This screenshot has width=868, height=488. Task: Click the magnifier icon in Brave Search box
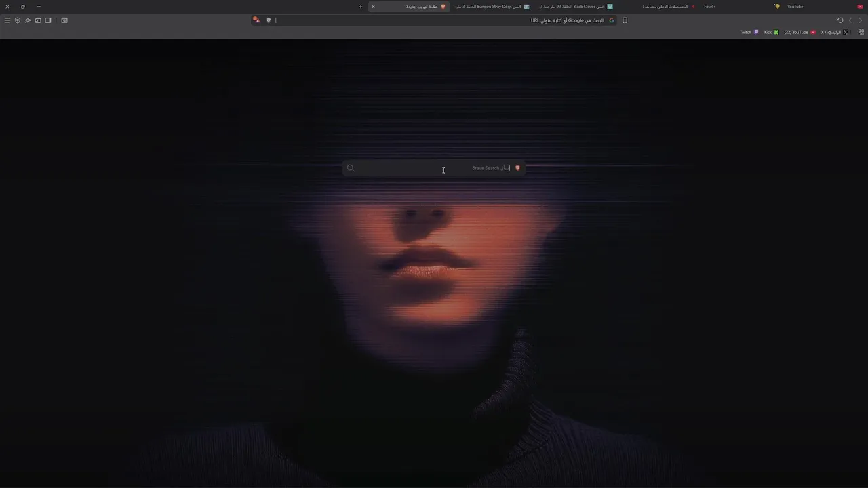[351, 168]
